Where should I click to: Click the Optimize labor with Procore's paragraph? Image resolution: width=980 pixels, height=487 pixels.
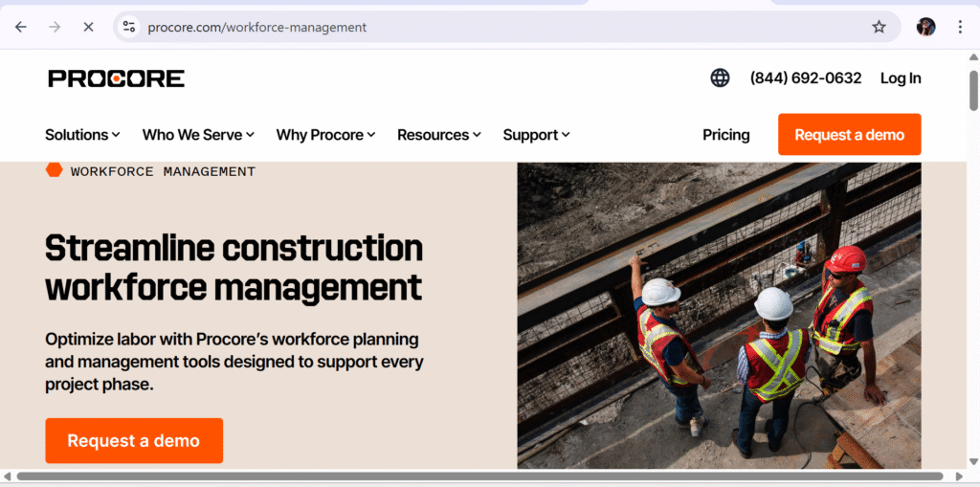(x=234, y=362)
